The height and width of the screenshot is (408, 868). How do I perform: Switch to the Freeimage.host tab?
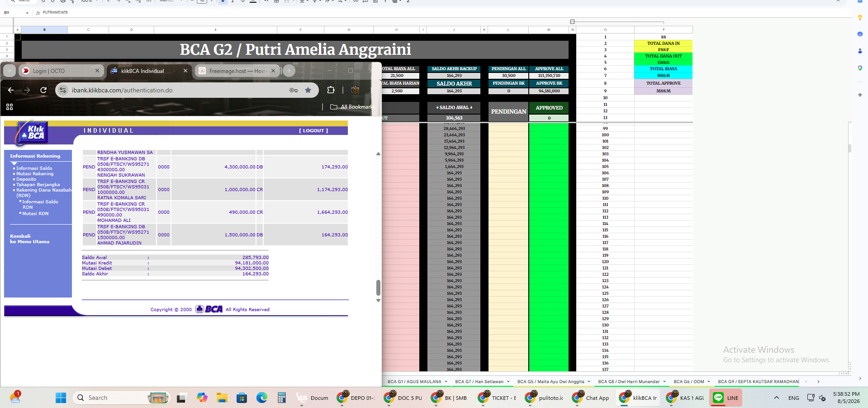237,71
